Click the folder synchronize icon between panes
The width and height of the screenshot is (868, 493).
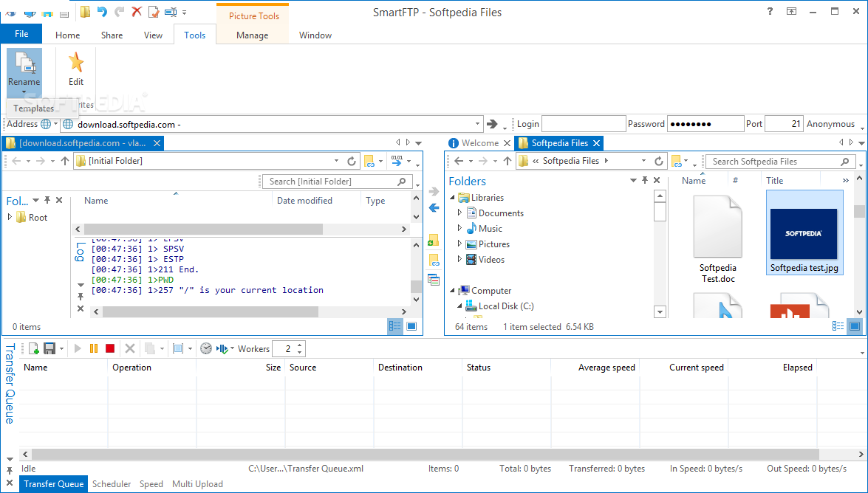coord(434,240)
